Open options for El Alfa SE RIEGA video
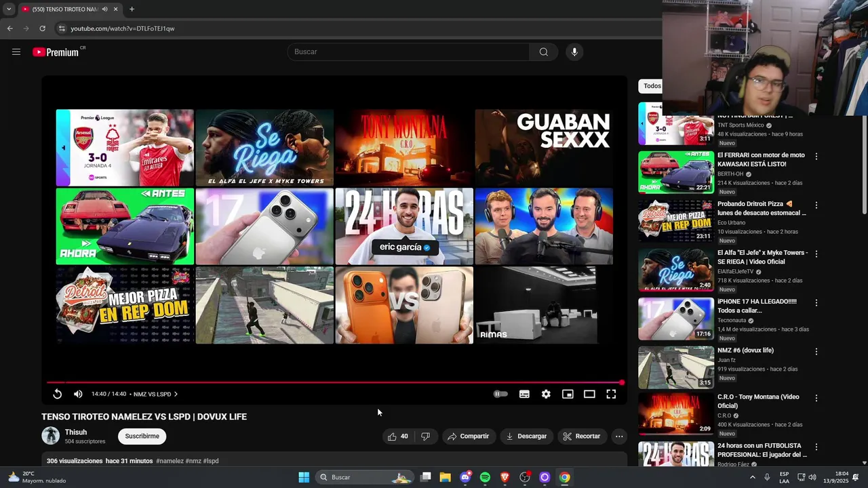The height and width of the screenshot is (488, 868). click(x=816, y=253)
